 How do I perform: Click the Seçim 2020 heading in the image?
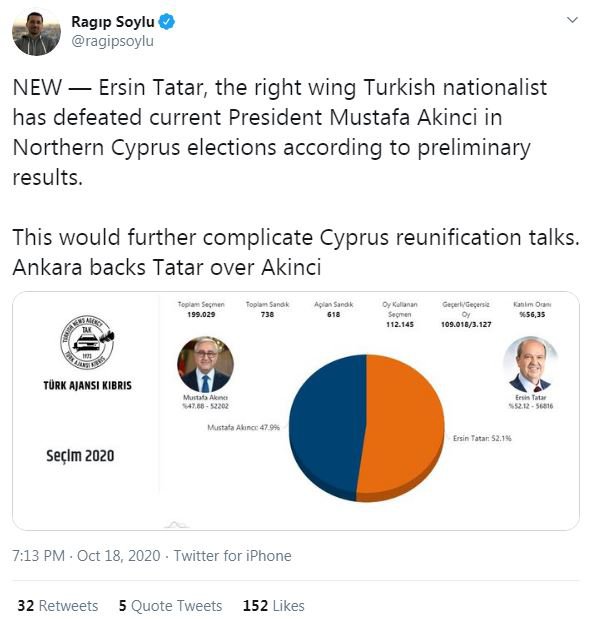click(80, 456)
